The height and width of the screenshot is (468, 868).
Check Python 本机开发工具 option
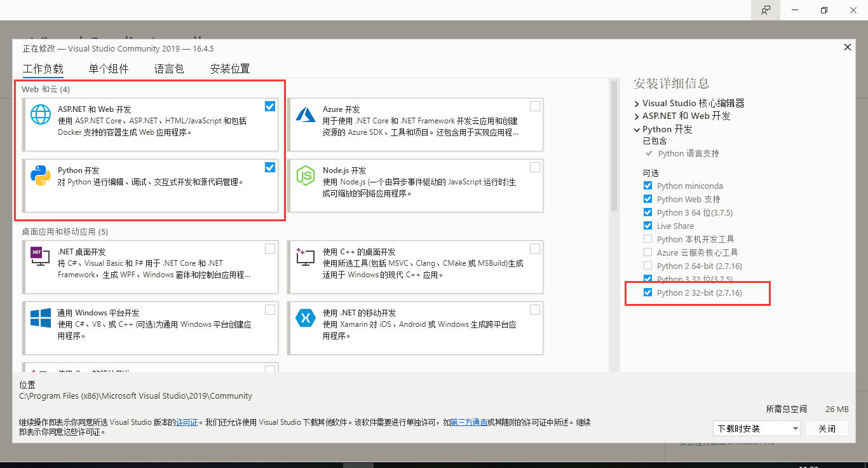click(x=648, y=239)
